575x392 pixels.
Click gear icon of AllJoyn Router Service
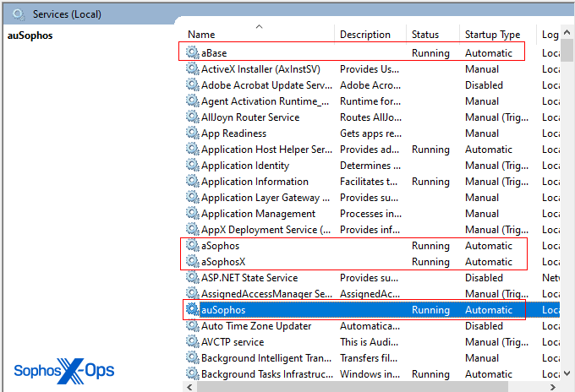[x=193, y=117]
